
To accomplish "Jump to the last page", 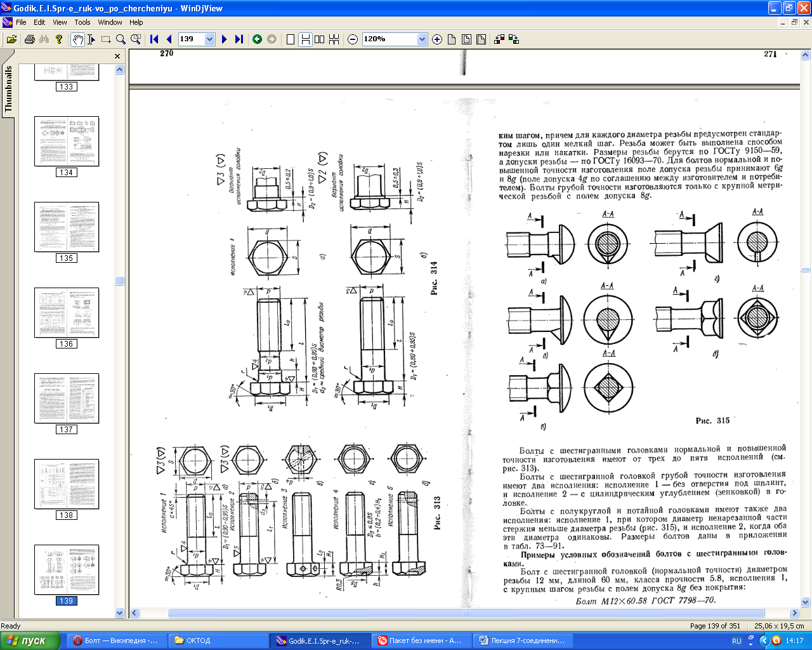I will tap(239, 39).
